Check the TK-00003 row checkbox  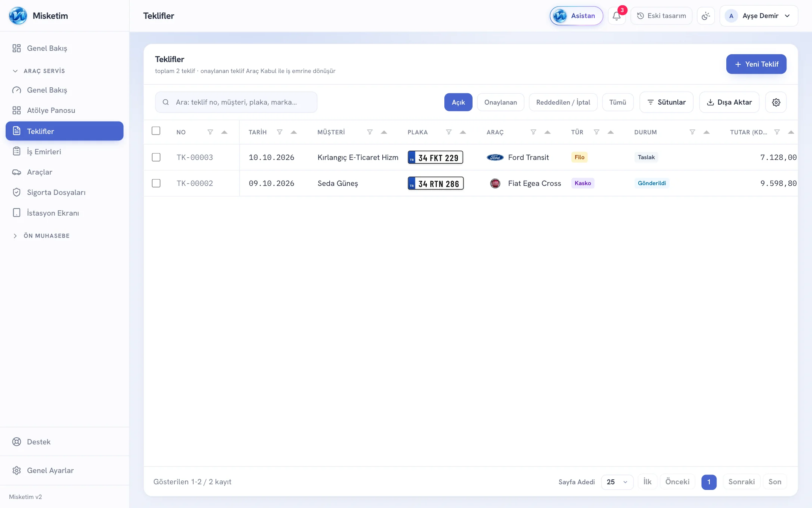tap(156, 157)
